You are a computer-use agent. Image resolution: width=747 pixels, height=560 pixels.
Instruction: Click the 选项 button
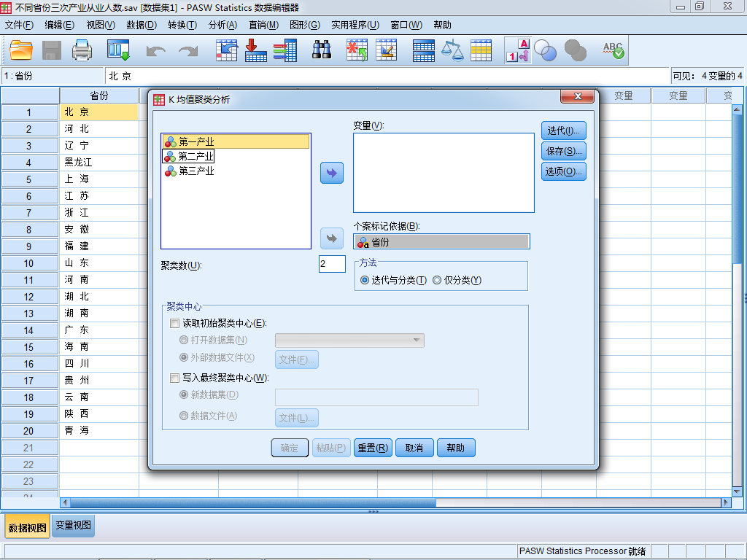[564, 171]
